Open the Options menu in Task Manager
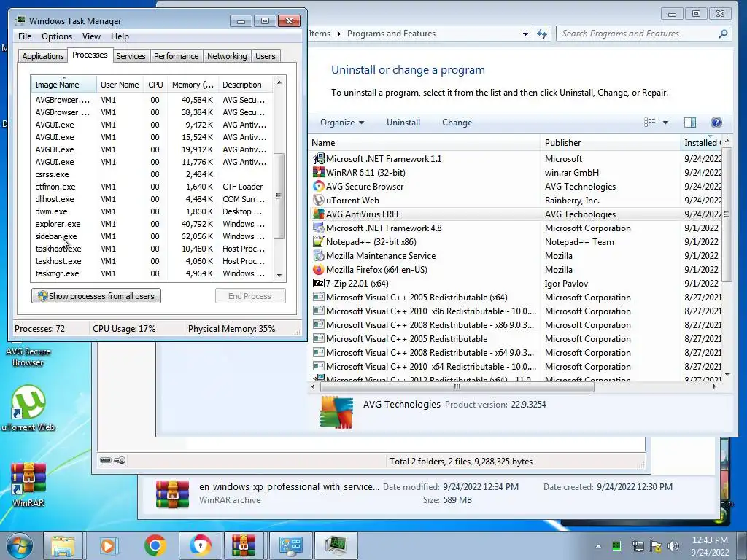 (57, 36)
